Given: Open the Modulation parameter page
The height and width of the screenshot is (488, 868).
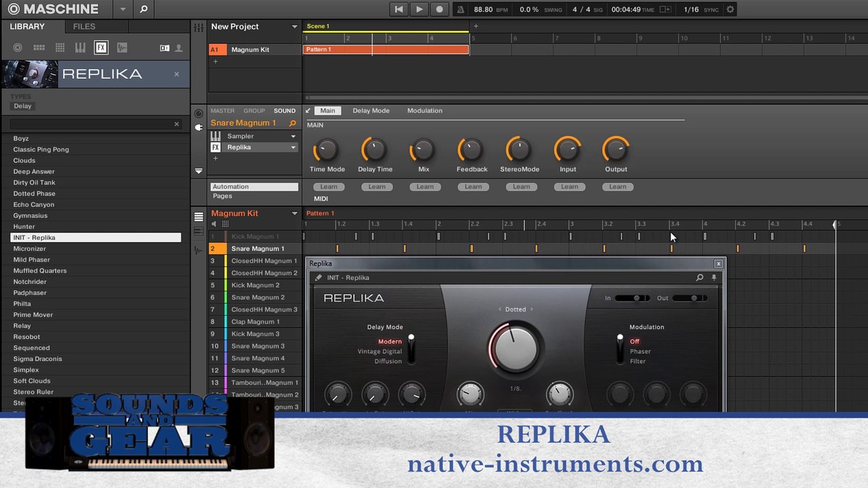Looking at the screenshot, I should pos(425,110).
